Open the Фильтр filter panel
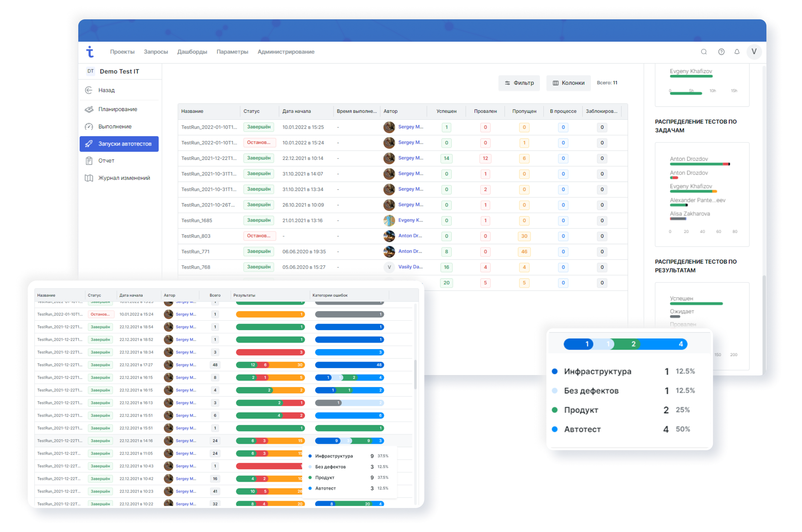Viewport: 802px width, 532px height. (x=519, y=83)
